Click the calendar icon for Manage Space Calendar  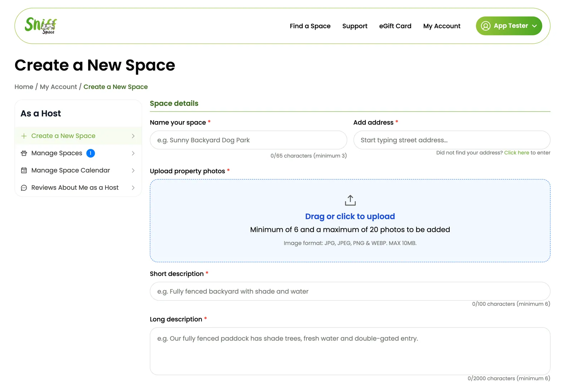click(x=24, y=170)
